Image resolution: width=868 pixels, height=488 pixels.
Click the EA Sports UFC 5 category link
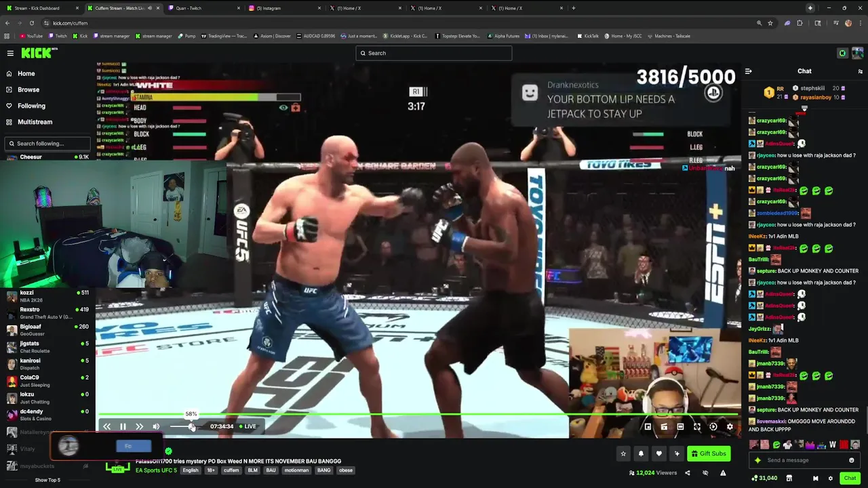coord(156,470)
